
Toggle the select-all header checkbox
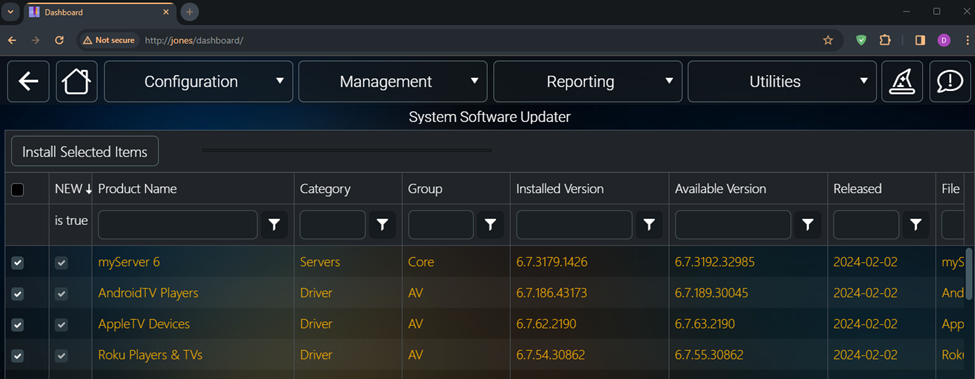coord(17,190)
